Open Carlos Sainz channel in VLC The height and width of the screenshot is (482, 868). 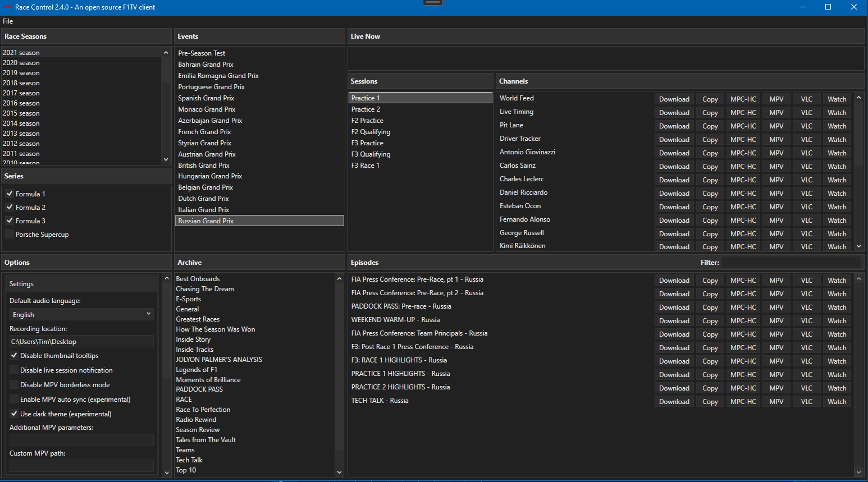coord(807,166)
